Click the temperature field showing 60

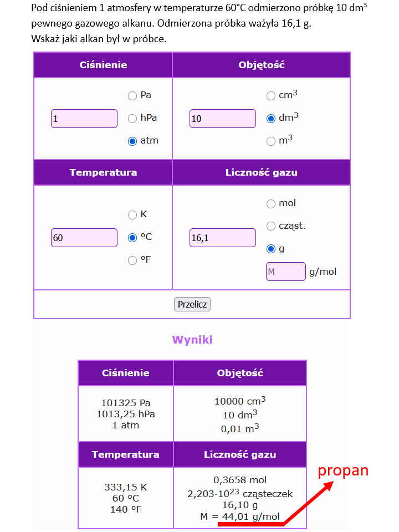[x=84, y=238]
